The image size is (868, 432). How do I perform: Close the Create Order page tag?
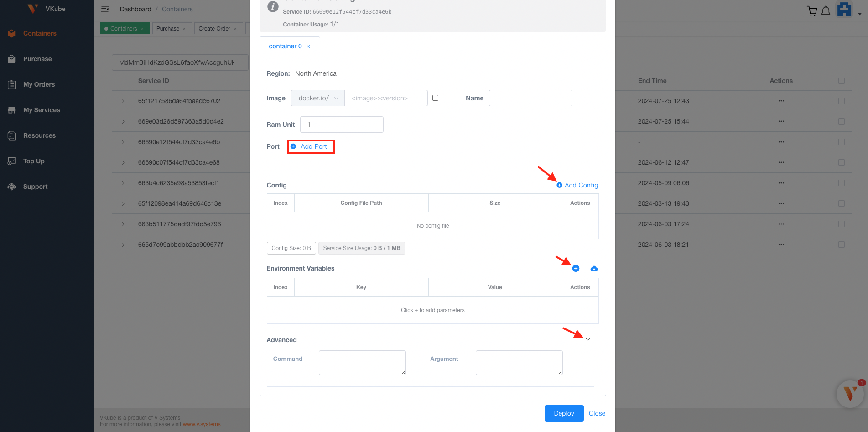tap(235, 29)
